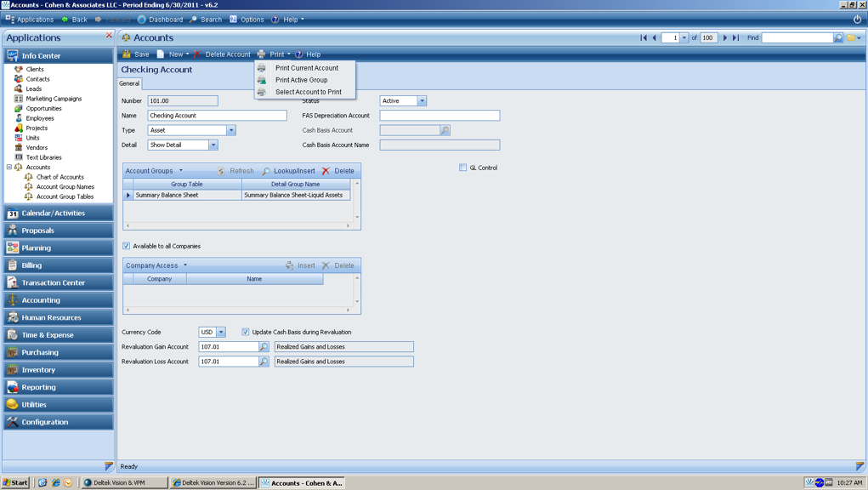Open the Currency Code dropdown
The height and width of the screenshot is (490, 868).
[221, 333]
